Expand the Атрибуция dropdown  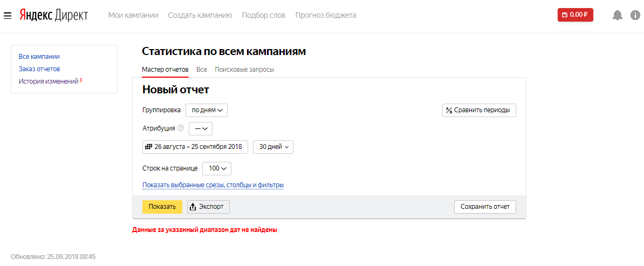201,128
